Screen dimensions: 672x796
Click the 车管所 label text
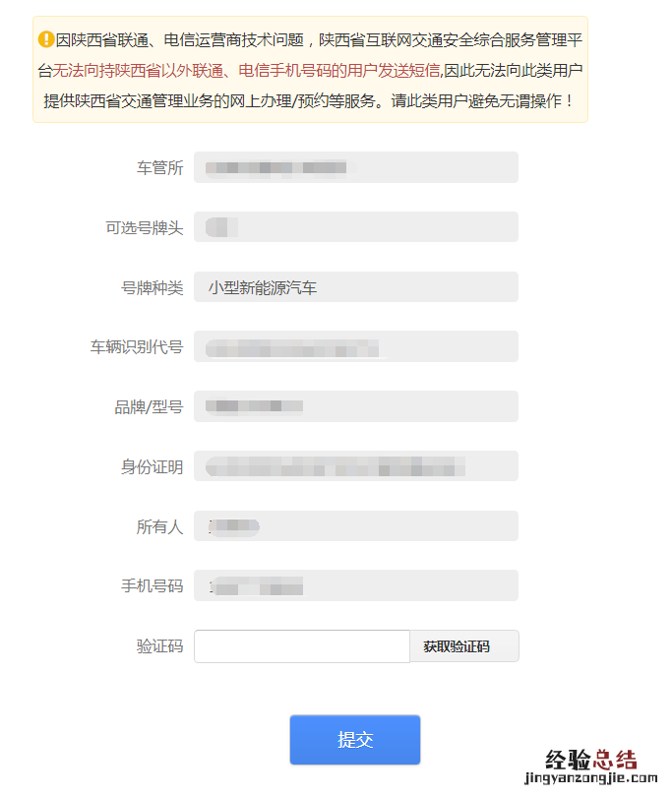pyautogui.click(x=159, y=167)
